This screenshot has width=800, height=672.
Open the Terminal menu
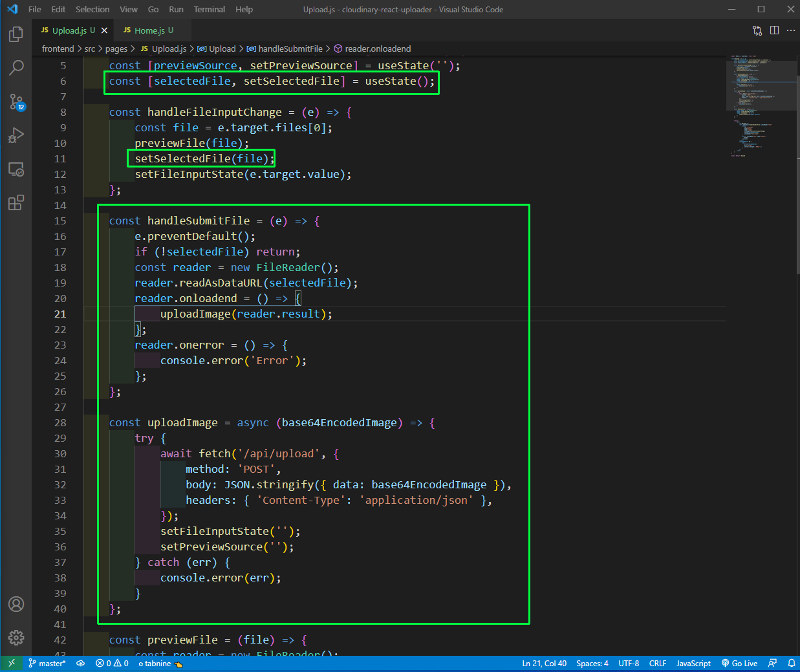click(x=210, y=9)
